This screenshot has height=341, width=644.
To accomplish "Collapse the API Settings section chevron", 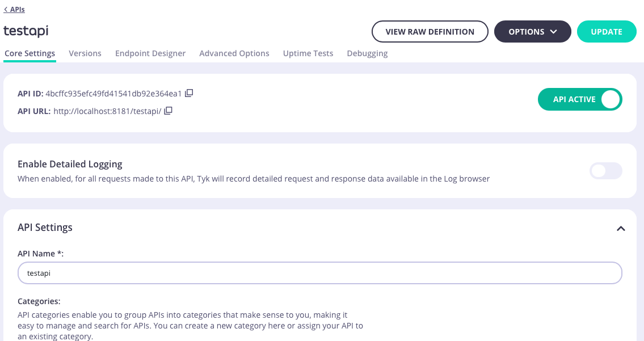I will 621,229.
